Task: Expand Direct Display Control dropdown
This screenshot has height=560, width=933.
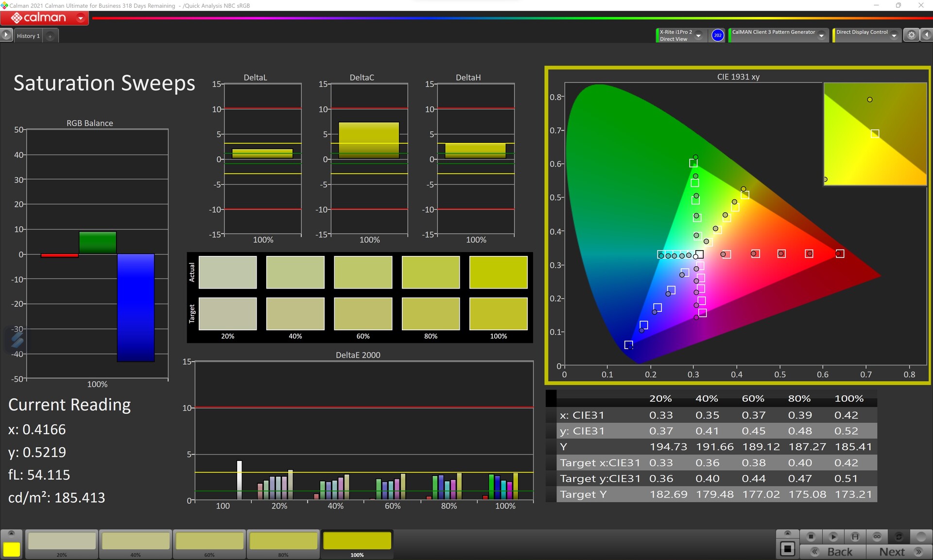Action: pos(894,35)
